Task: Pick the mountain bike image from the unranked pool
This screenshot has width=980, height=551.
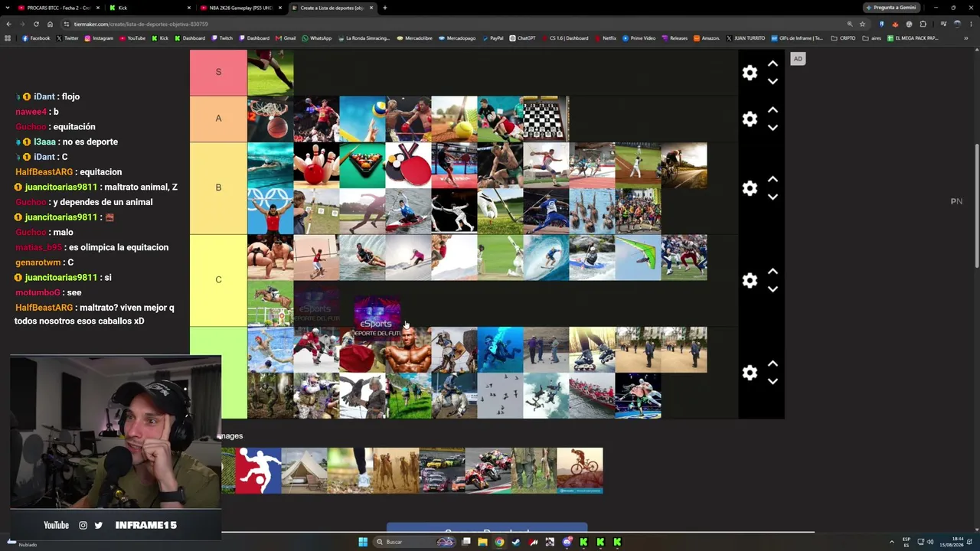Action: point(580,471)
